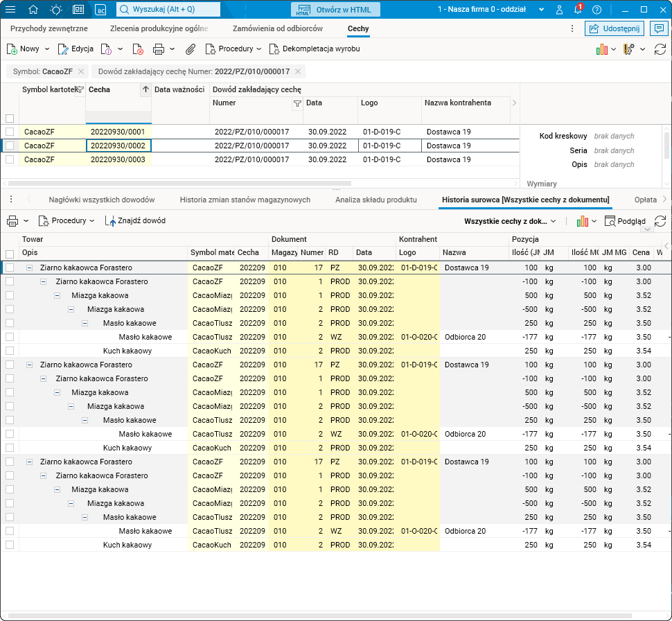Click the refresh icon in upper toolbar
This screenshot has height=621, width=672.
[x=660, y=49]
